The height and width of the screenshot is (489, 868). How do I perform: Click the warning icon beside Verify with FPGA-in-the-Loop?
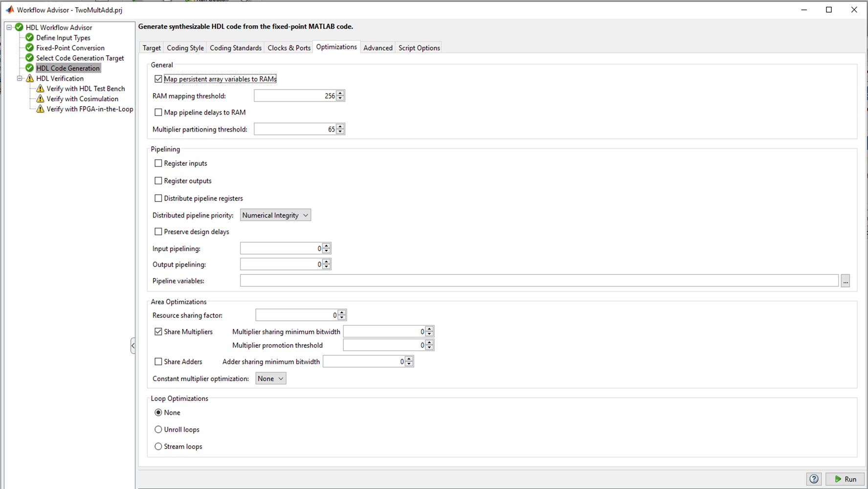(x=40, y=109)
